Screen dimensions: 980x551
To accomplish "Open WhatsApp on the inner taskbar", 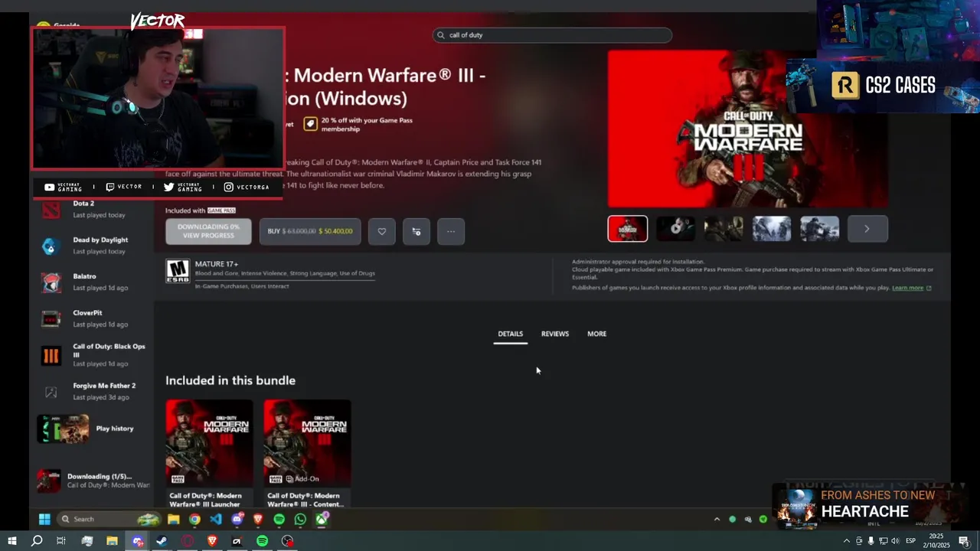I will pyautogui.click(x=300, y=520).
